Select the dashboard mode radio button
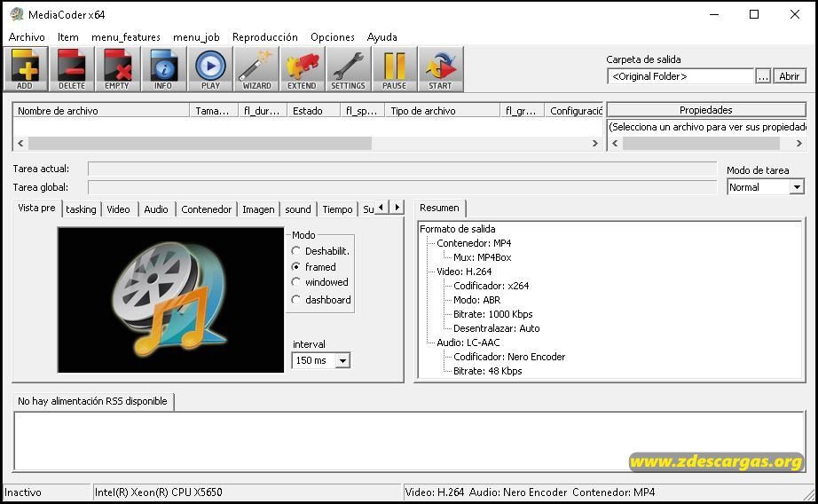The width and height of the screenshot is (818, 504). tap(295, 300)
